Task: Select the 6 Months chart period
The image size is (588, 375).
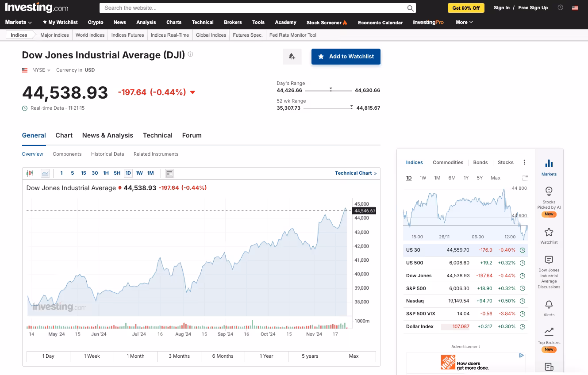Action: tap(223, 356)
